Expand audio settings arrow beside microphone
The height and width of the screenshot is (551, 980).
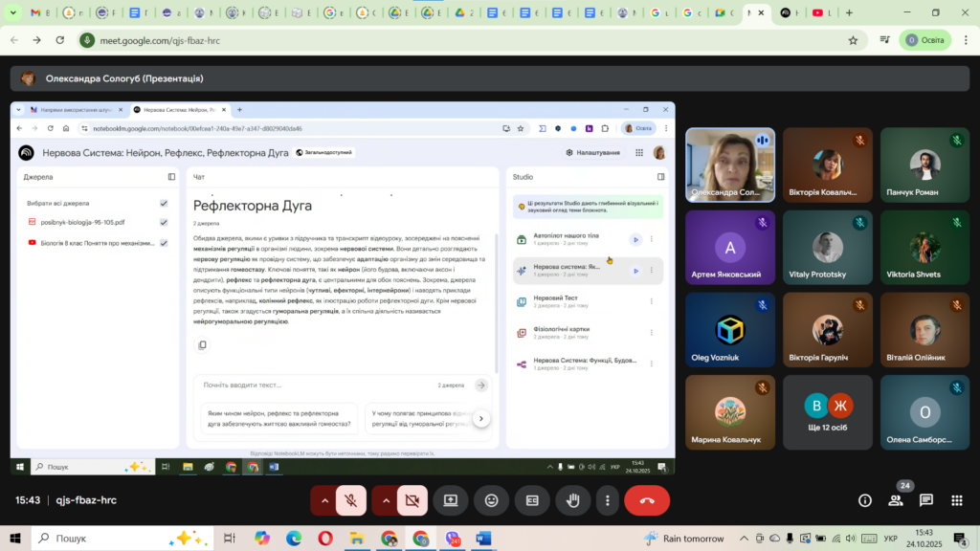[324, 500]
